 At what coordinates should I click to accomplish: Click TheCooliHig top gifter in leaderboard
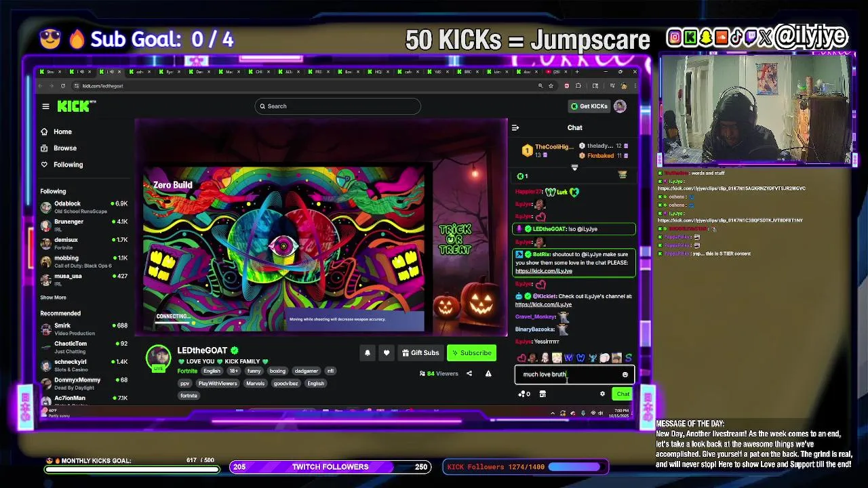pyautogui.click(x=549, y=150)
